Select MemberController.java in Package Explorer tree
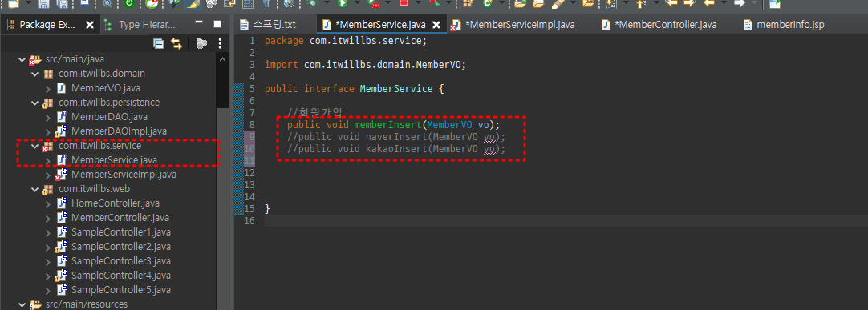This screenshot has width=868, height=310. point(120,217)
